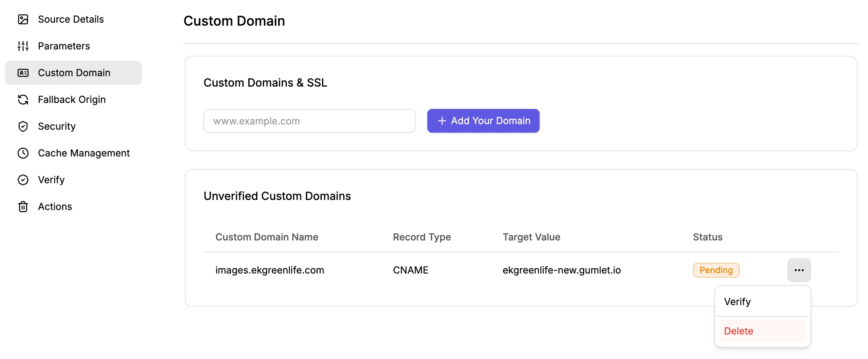The width and height of the screenshot is (868, 359).
Task: Click the Security shield icon
Action: coord(23,126)
